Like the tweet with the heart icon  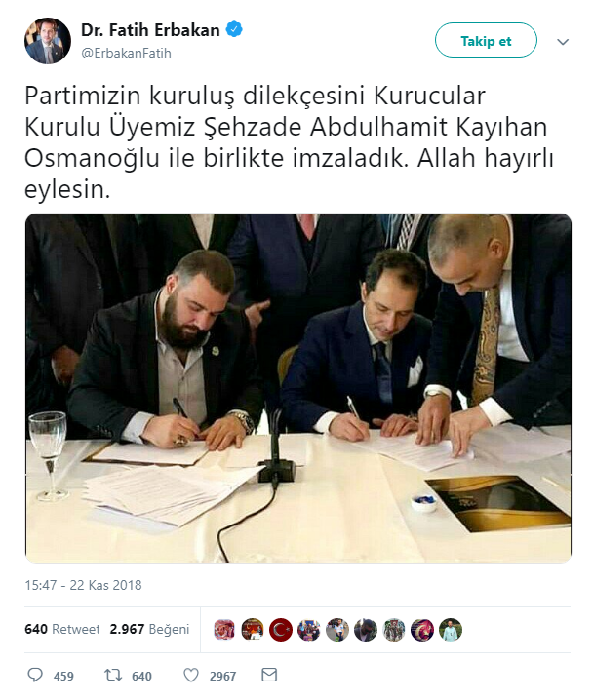pyautogui.click(x=191, y=675)
